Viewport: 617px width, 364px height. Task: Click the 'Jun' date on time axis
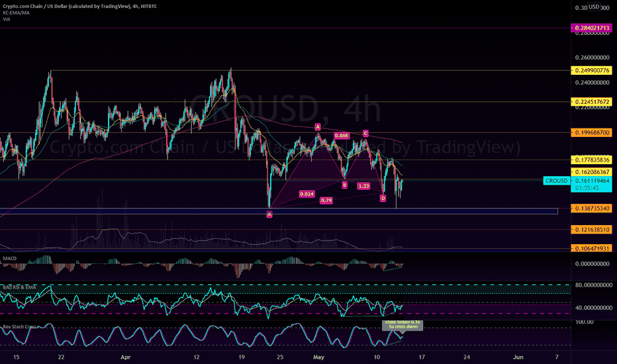[518, 357]
